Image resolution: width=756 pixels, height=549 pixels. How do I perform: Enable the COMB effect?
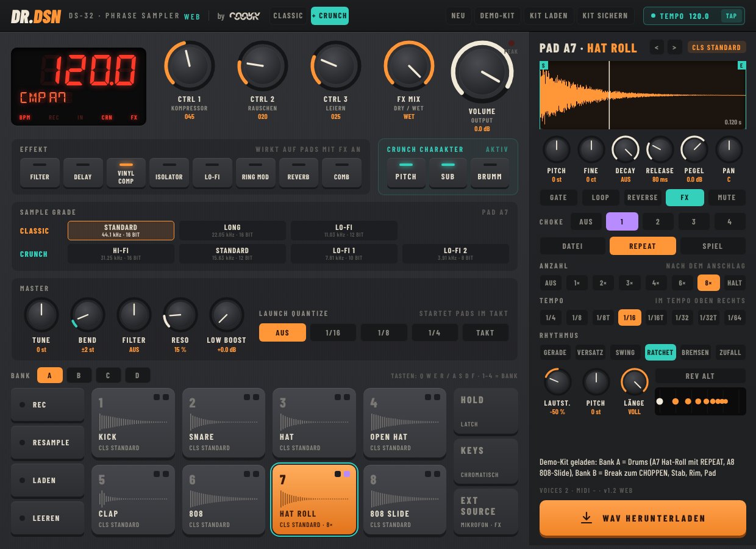pyautogui.click(x=342, y=174)
